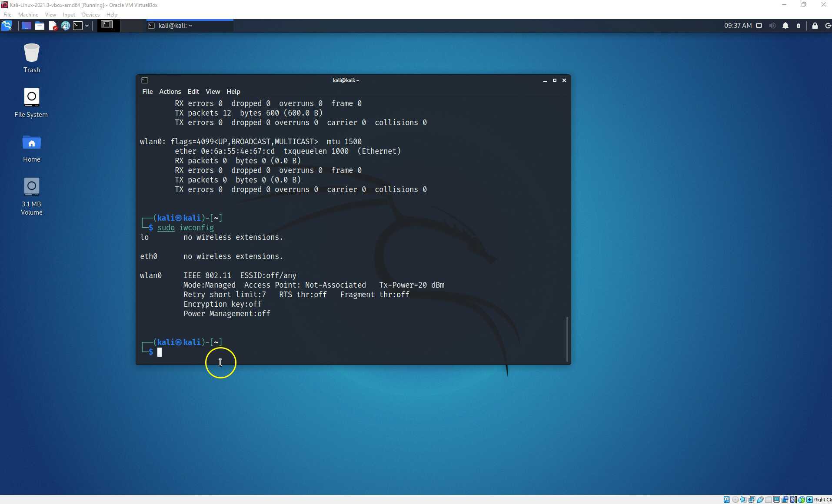
Task: Click the virtual hard disk status icon
Action: pyautogui.click(x=727, y=499)
